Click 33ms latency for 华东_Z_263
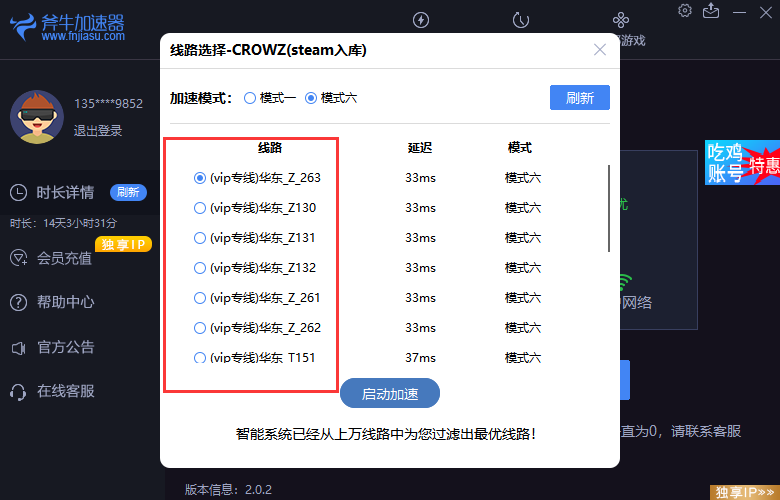The image size is (780, 500). pos(420,178)
